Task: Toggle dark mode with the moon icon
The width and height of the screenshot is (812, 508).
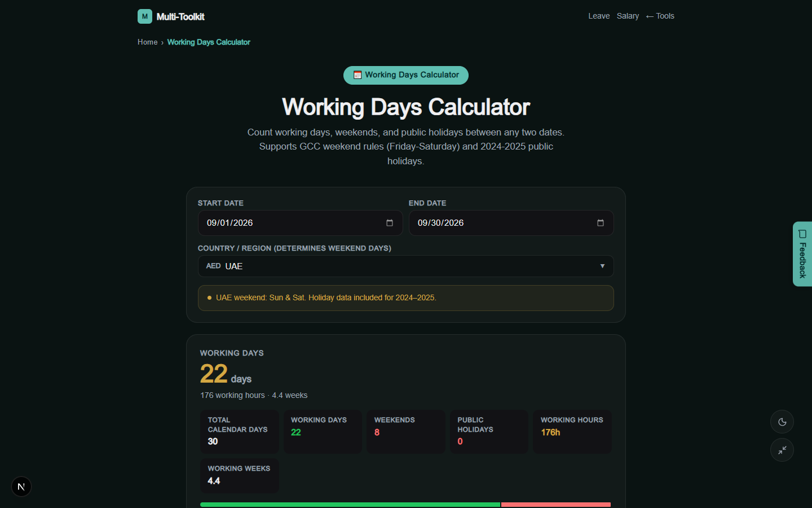Action: [782, 422]
